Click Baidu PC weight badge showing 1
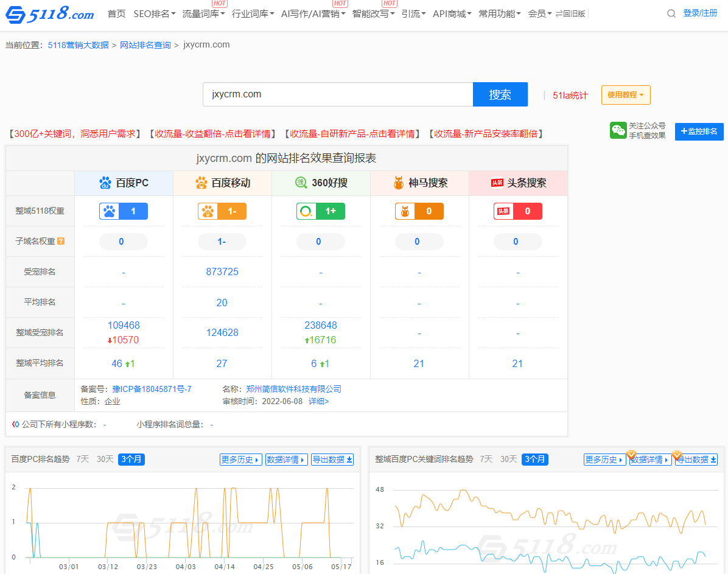The height and width of the screenshot is (574, 728). coord(124,211)
